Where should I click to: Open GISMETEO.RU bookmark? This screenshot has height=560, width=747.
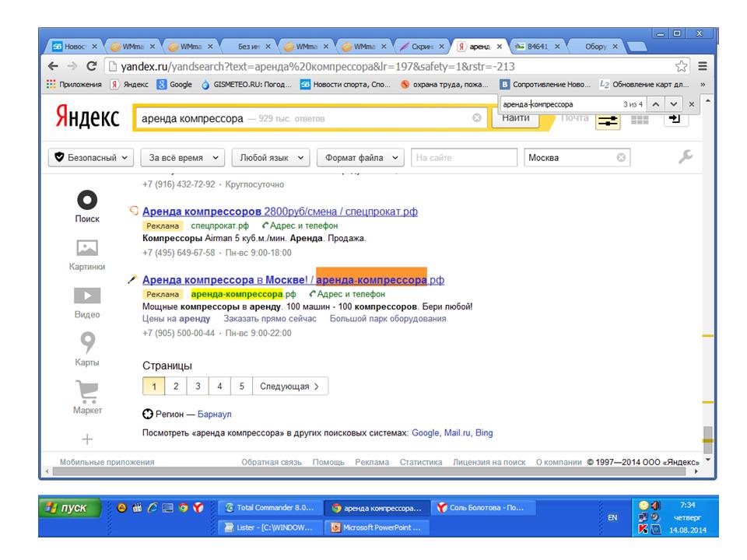click(x=247, y=84)
